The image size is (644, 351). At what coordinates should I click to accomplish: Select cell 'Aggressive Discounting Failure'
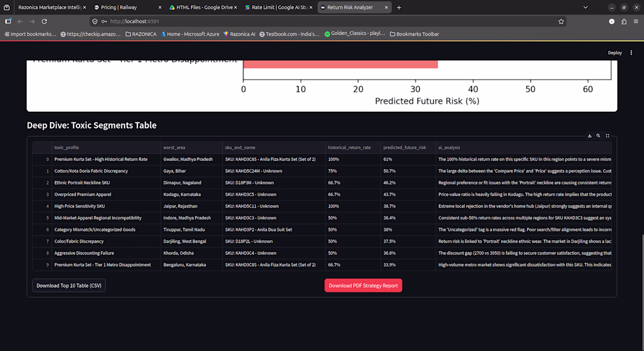(107, 253)
